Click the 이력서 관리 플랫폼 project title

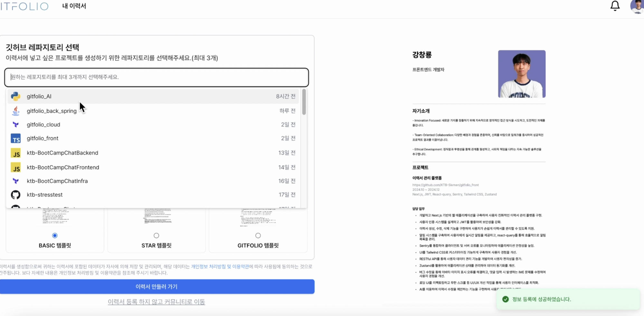pos(427,178)
